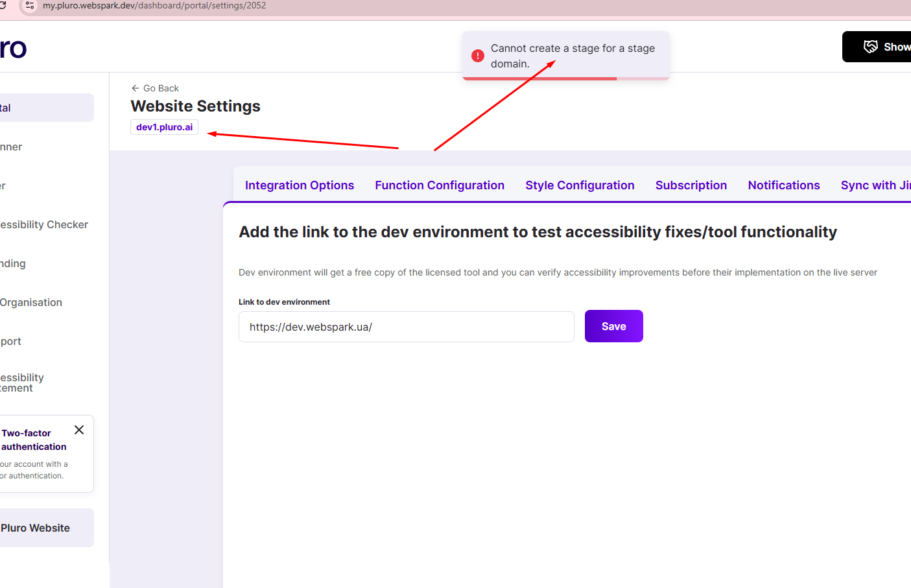Screen dimensions: 911x588
Task: Click the Pluro logo
Action: coord(13,49)
